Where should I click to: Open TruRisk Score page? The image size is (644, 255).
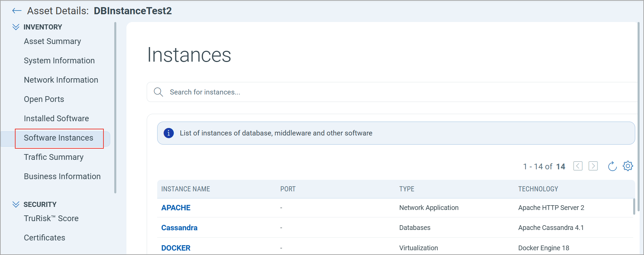pyautogui.click(x=51, y=218)
